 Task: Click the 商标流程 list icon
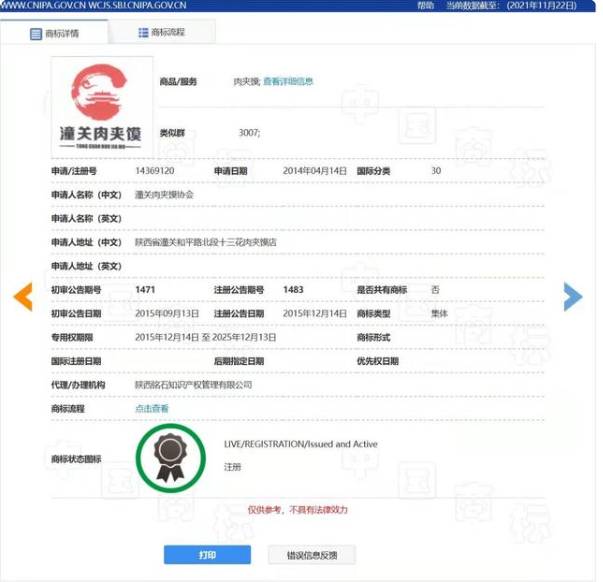(141, 34)
